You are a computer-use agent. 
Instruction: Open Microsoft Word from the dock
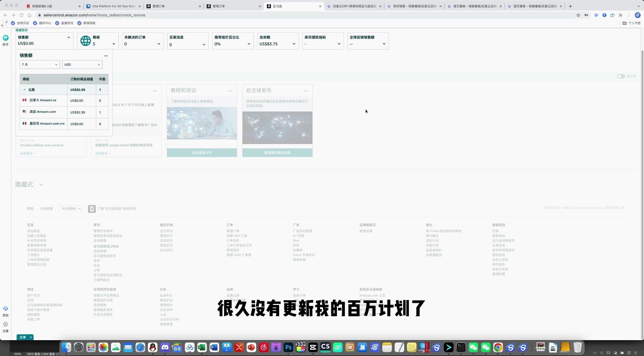coord(214,347)
